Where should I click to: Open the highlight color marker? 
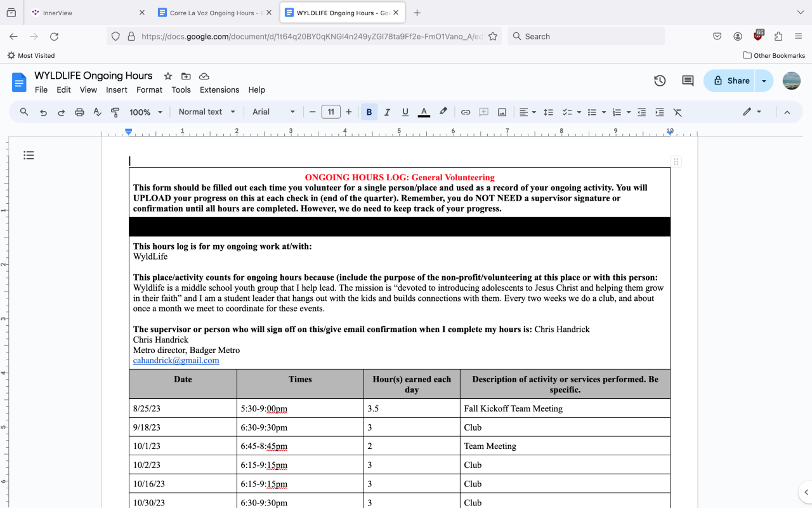pos(443,112)
